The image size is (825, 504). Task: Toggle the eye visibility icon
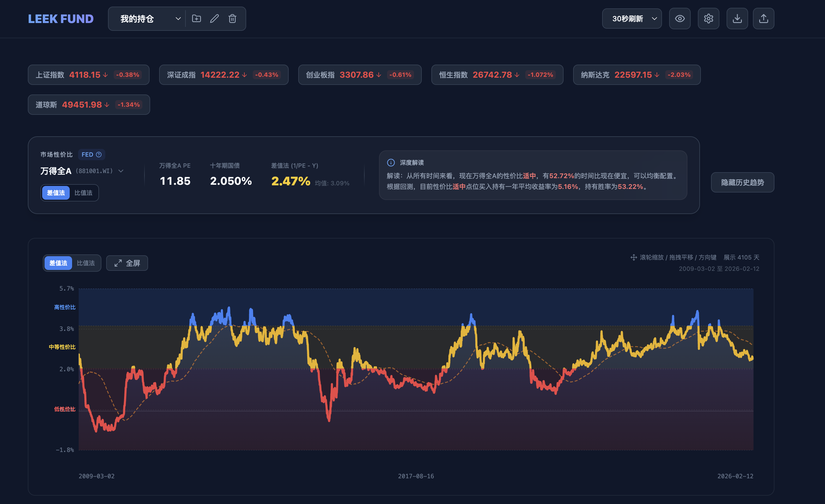click(x=679, y=19)
